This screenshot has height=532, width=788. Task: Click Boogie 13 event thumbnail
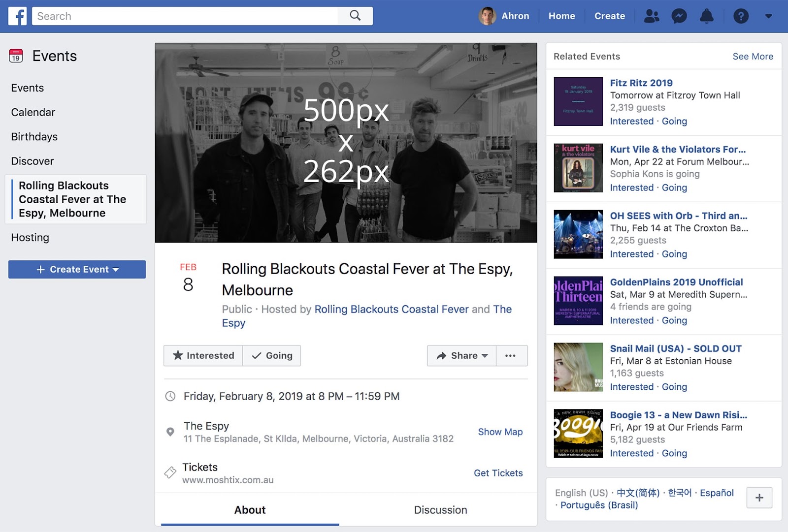point(578,434)
